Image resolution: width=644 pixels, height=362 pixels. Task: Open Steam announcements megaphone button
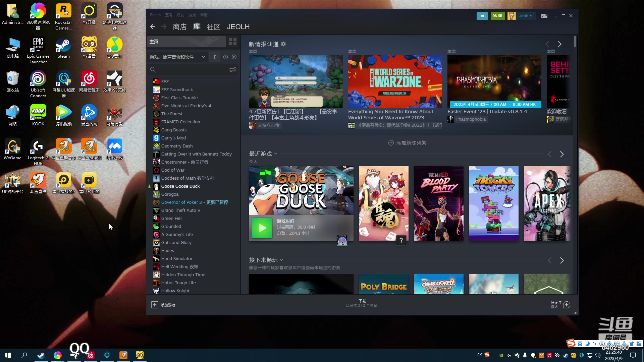point(482,16)
